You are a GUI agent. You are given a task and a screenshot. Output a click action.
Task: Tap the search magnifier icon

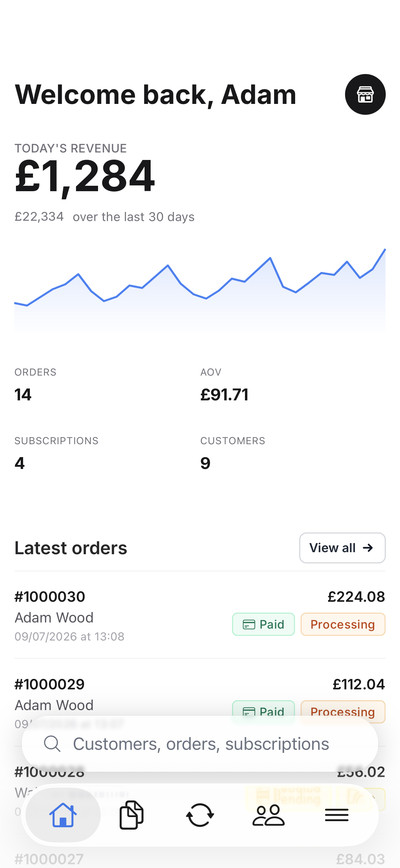(52, 744)
